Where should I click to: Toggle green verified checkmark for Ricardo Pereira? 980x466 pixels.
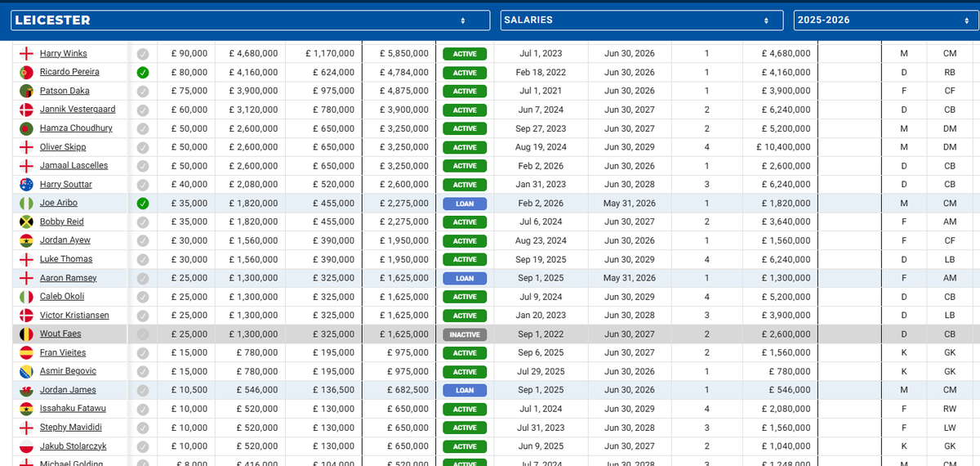click(143, 72)
